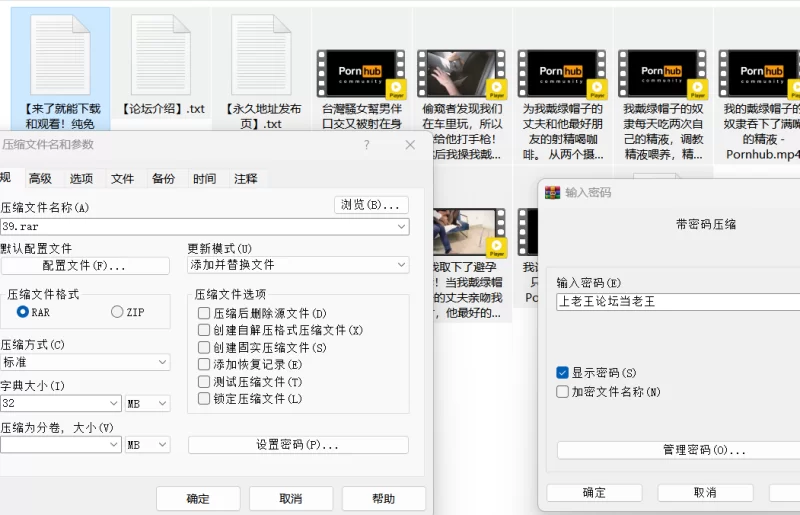Click the 浏览(B)... button

pyautogui.click(x=371, y=205)
